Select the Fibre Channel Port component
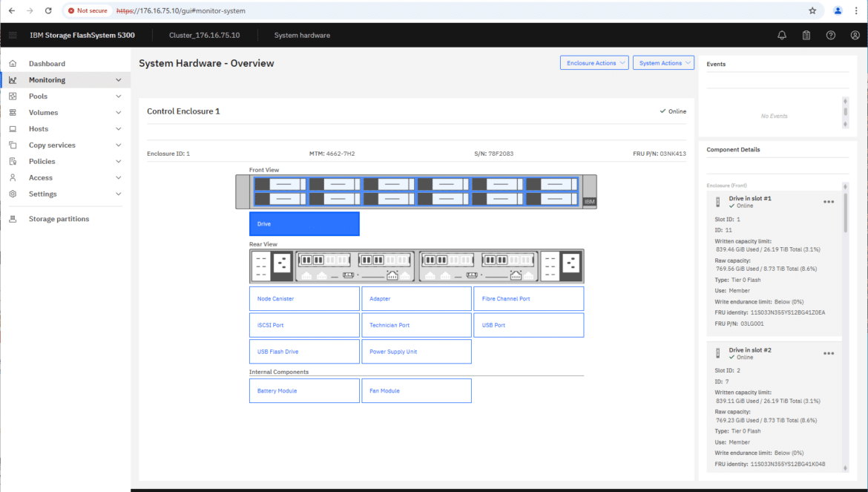Screen dimensions: 868x492 [x=529, y=299]
